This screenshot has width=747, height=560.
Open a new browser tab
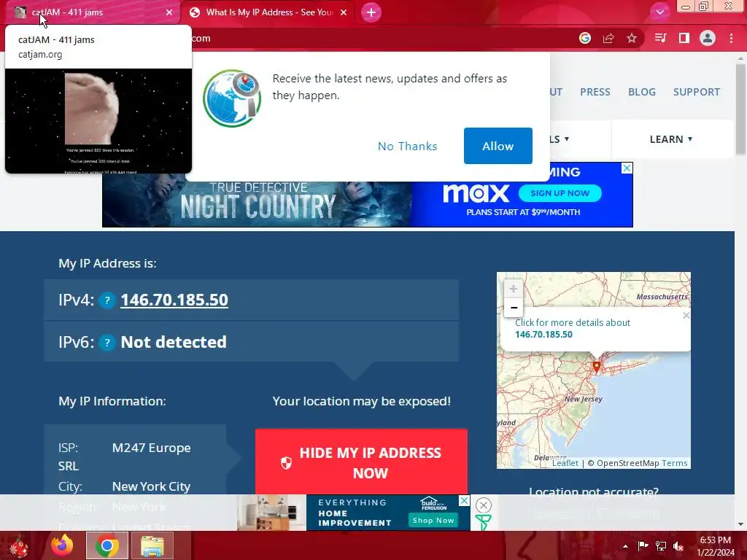pos(371,12)
